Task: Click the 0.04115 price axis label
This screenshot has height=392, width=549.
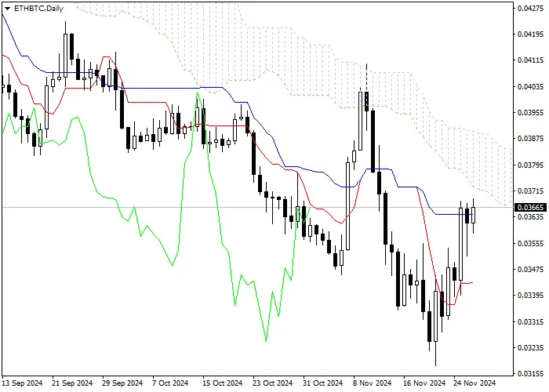Action: coord(531,60)
